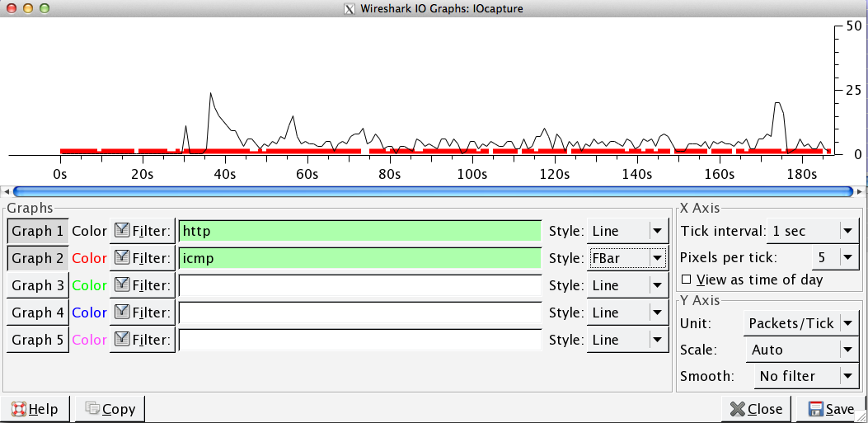Click the 40s label on time axis
This screenshot has width=868, height=423.
pyautogui.click(x=225, y=175)
